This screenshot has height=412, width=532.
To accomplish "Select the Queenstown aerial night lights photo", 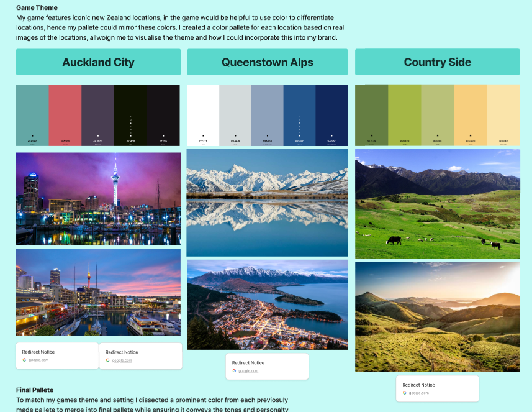I will click(268, 304).
